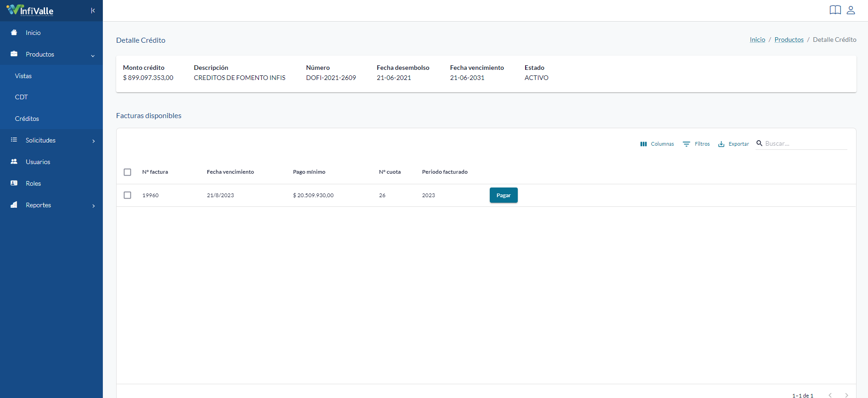Go to previous table page
This screenshot has height=398, width=868.
click(x=830, y=395)
